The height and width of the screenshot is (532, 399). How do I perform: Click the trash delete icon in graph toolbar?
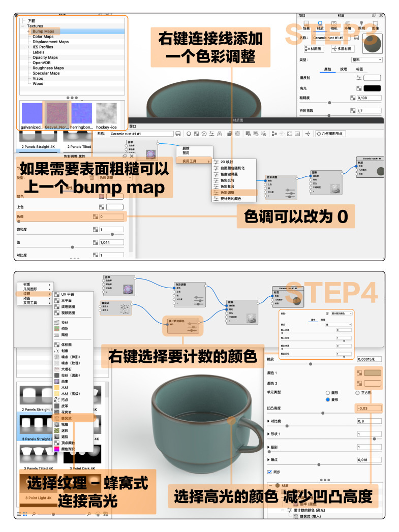click(x=237, y=134)
